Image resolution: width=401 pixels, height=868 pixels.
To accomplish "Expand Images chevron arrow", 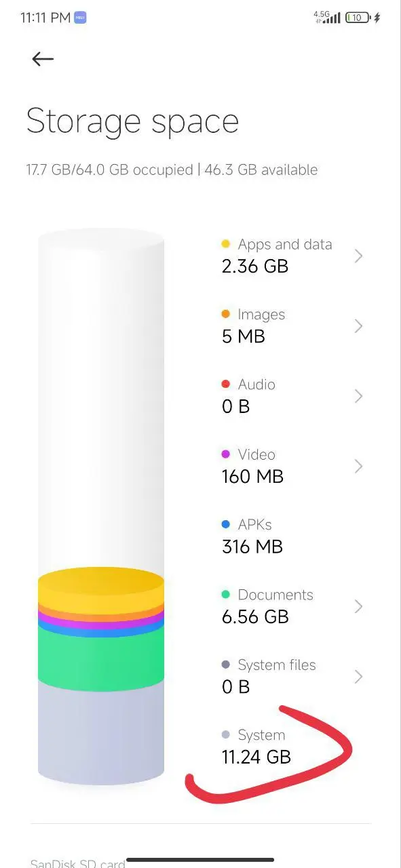I will click(x=359, y=326).
